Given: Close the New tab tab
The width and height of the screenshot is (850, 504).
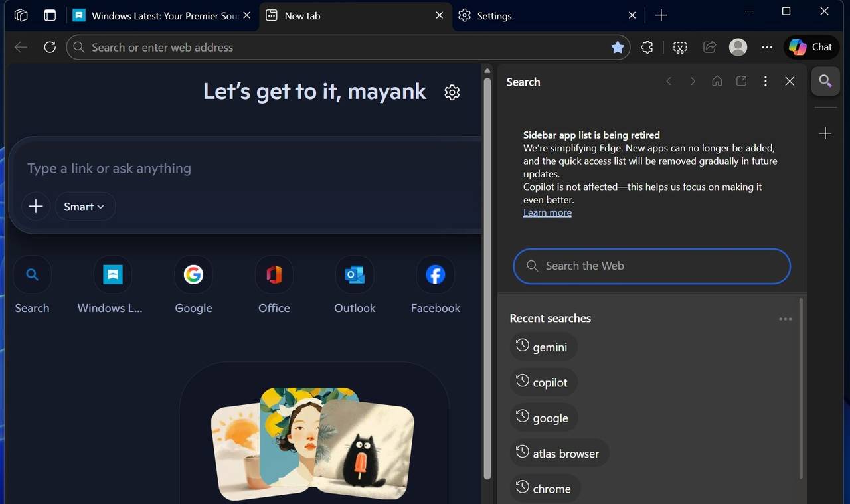Looking at the screenshot, I should tap(440, 15).
